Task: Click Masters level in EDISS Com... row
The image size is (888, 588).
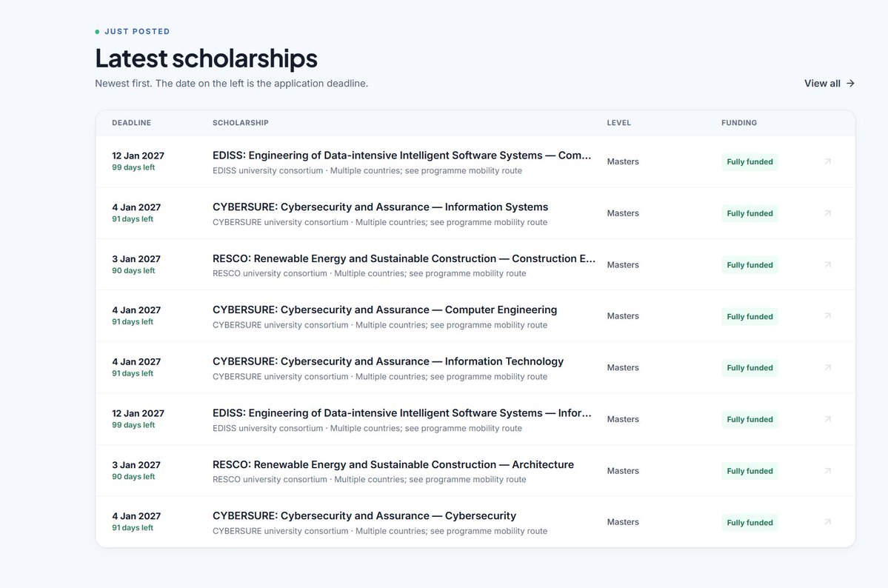Action: [623, 161]
